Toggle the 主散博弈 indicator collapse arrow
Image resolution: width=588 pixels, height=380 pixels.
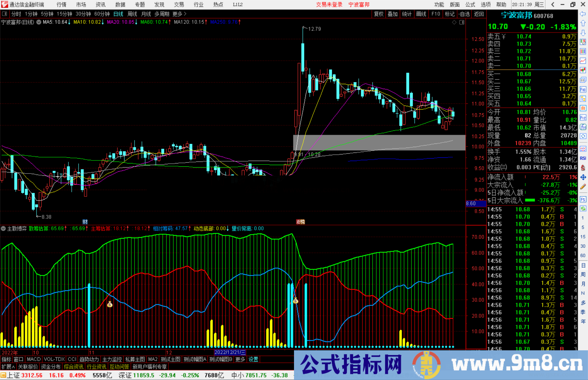coord(3,229)
